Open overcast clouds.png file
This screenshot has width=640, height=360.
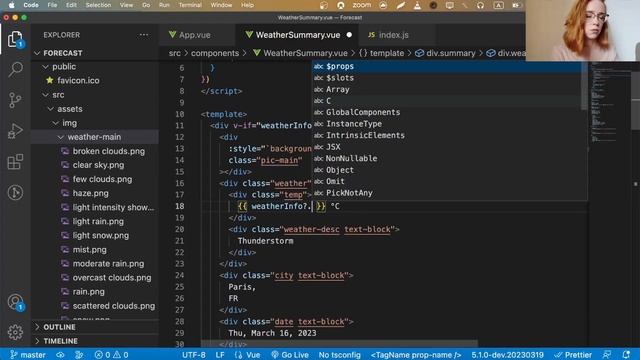(95, 278)
